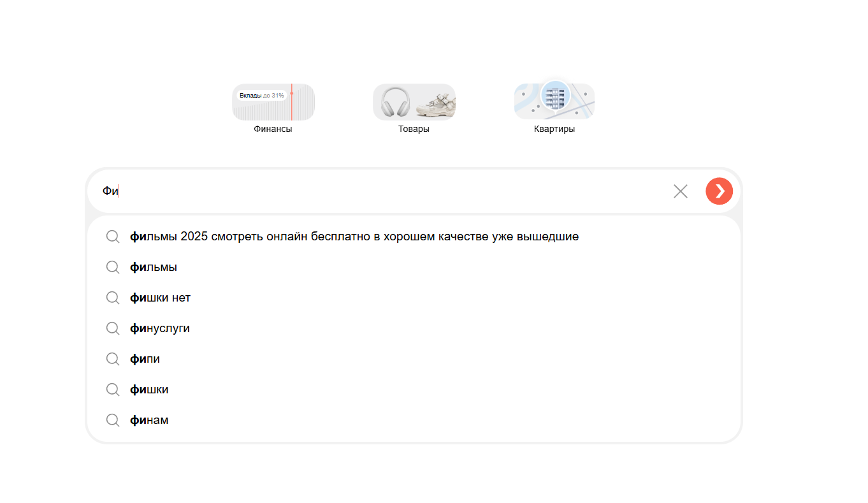Click the Квартиры text label
Image resolution: width=868 pixels, height=503 pixels.
coord(554,129)
